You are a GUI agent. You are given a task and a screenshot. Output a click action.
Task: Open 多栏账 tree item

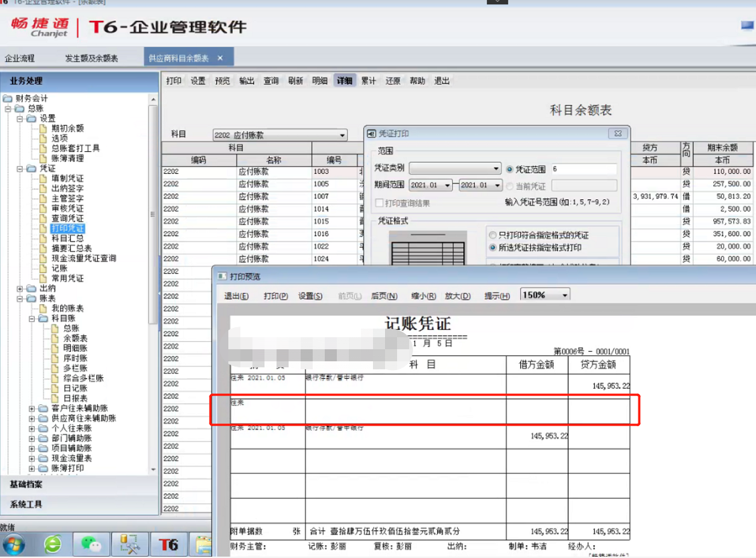[x=75, y=368]
